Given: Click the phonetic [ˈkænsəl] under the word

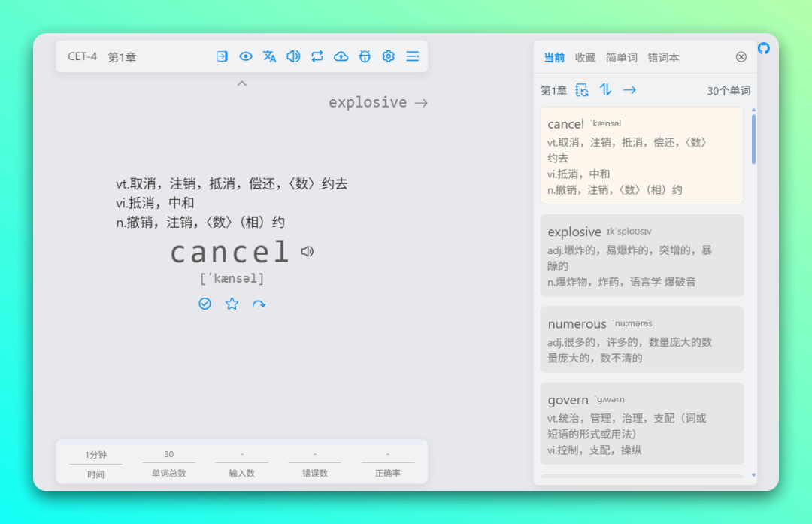Looking at the screenshot, I should point(232,279).
